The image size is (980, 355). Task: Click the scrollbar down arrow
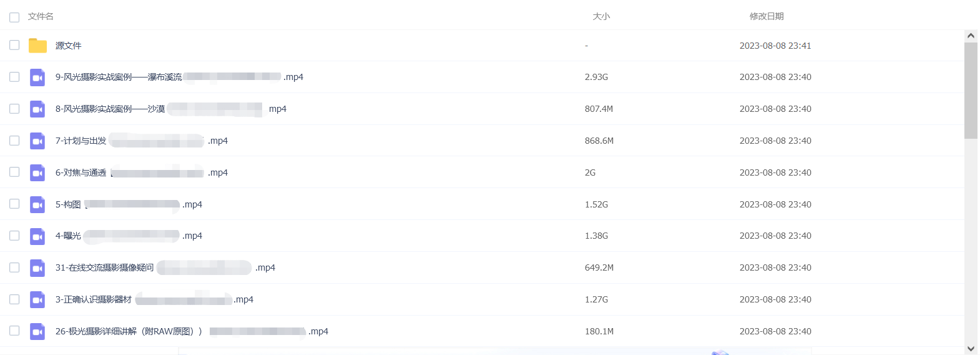(971, 349)
